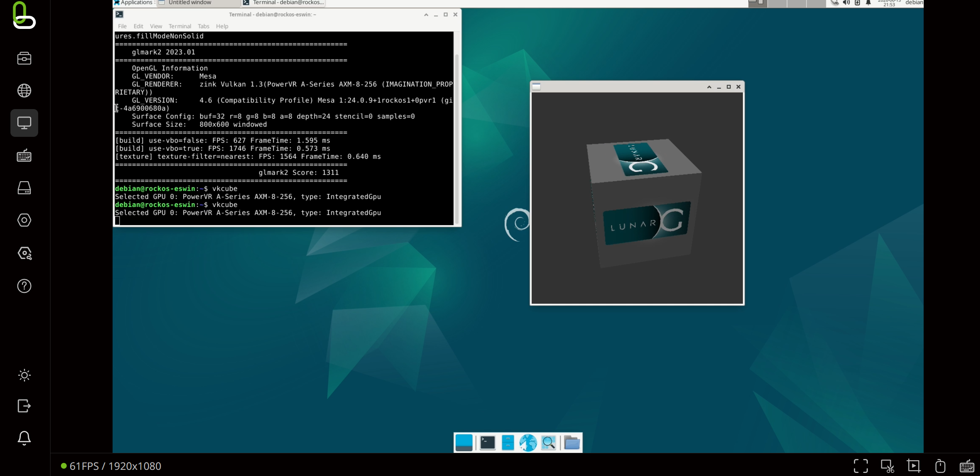Select the first workspace in the pager
Screen dimensions: 980x476
pos(758,3)
